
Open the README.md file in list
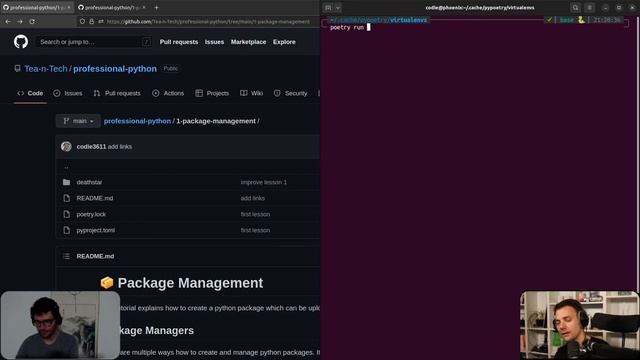tap(95, 198)
